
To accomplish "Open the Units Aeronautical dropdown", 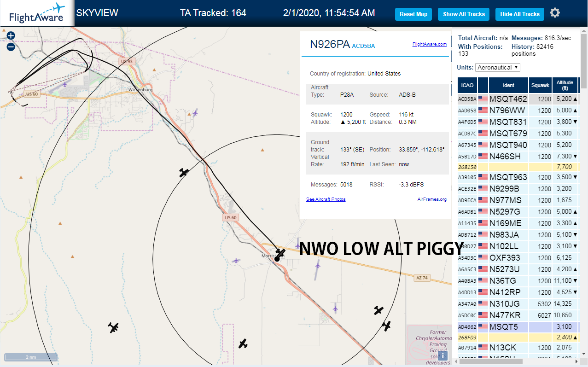I will pyautogui.click(x=498, y=67).
